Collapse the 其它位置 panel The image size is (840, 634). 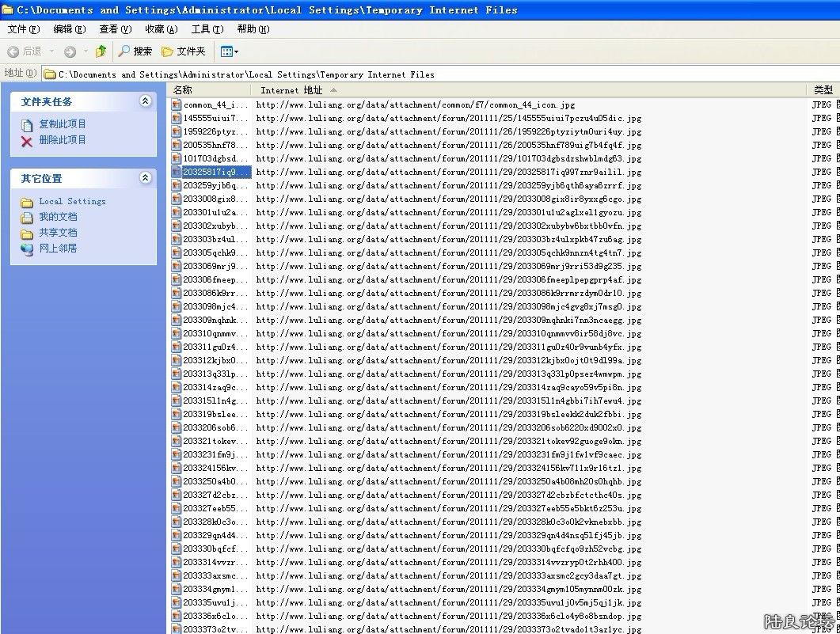(x=145, y=178)
